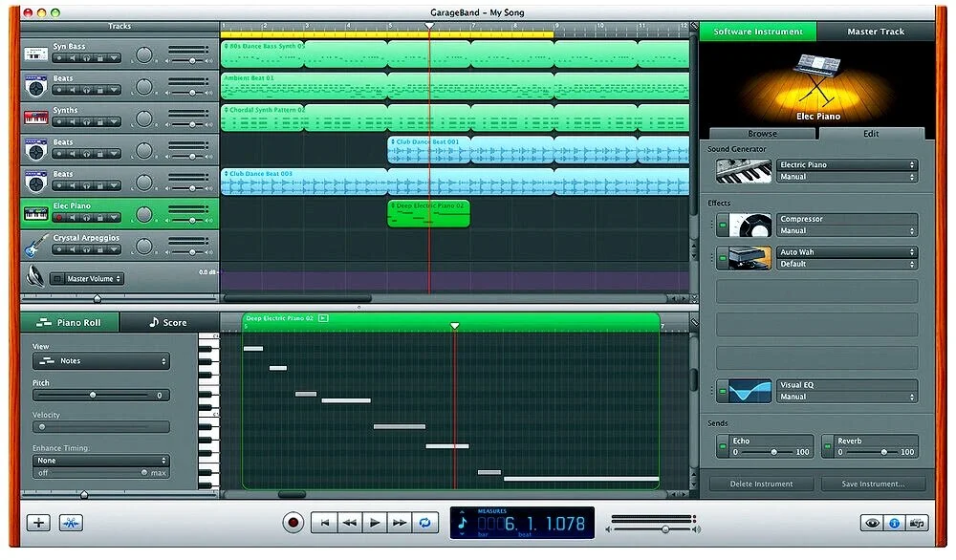Start recording with the red record button
Screen dimensions: 956x560
click(293, 523)
